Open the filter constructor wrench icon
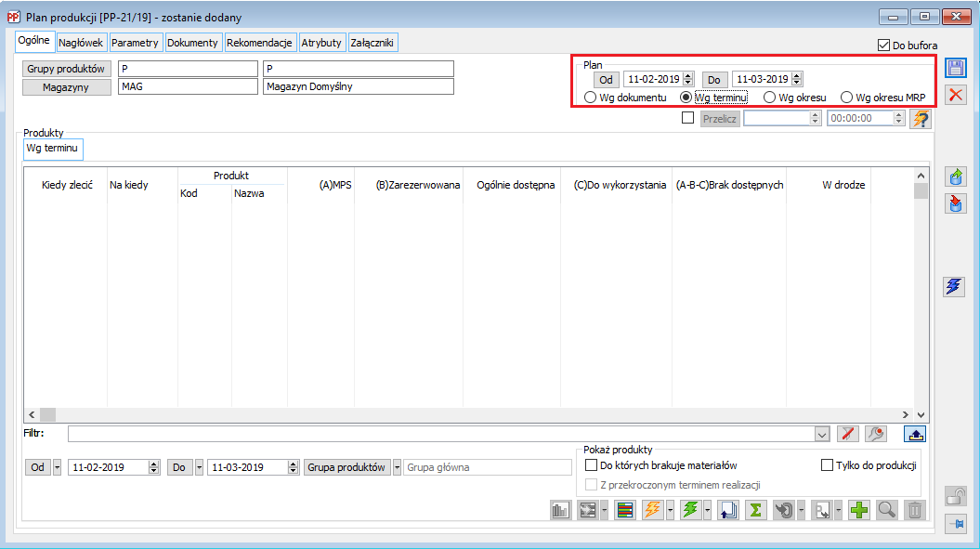Screen dimensions: 980x549 (x=876, y=433)
